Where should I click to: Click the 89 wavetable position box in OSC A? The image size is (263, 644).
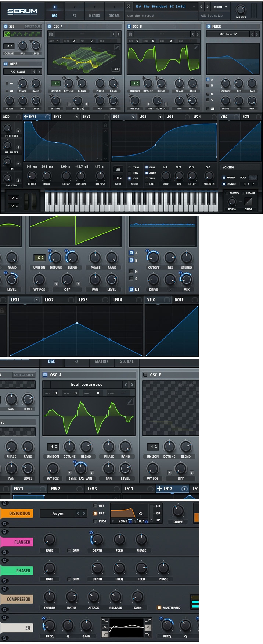coord(116,69)
